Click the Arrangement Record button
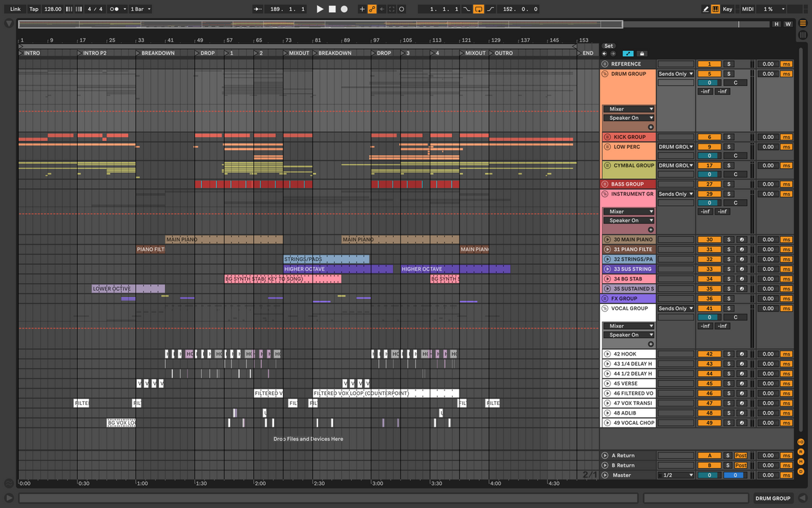Screen dimensions: 812x508 pos(344,9)
